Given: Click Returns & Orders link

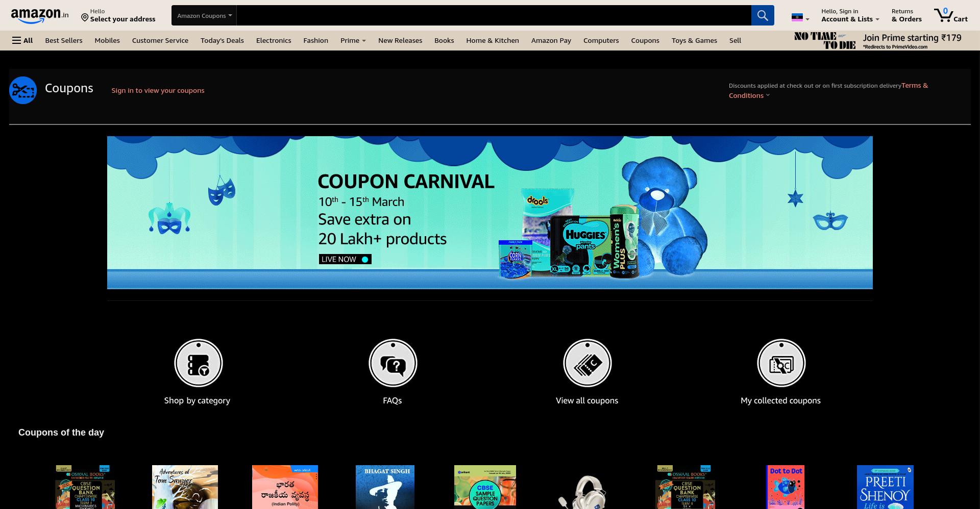Looking at the screenshot, I should pos(906,15).
